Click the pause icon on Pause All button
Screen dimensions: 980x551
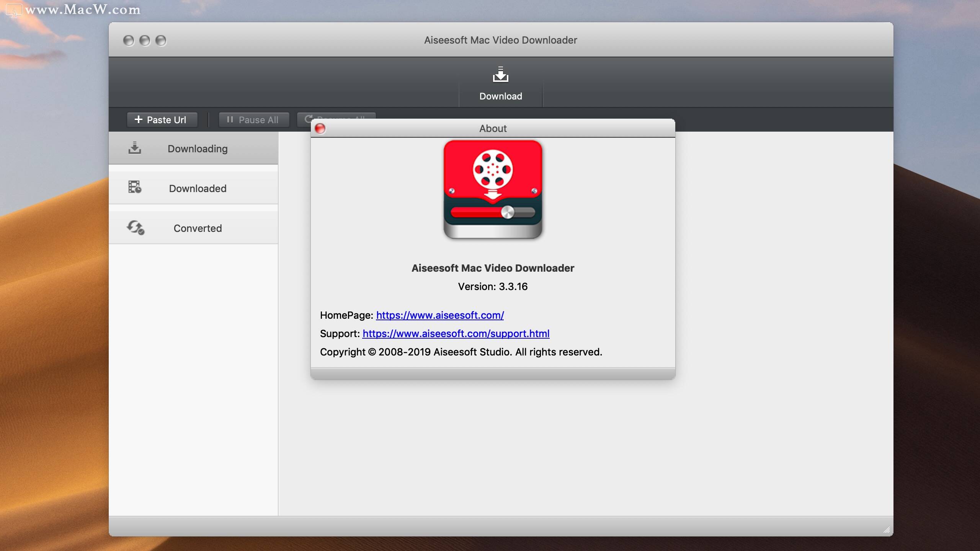[230, 119]
